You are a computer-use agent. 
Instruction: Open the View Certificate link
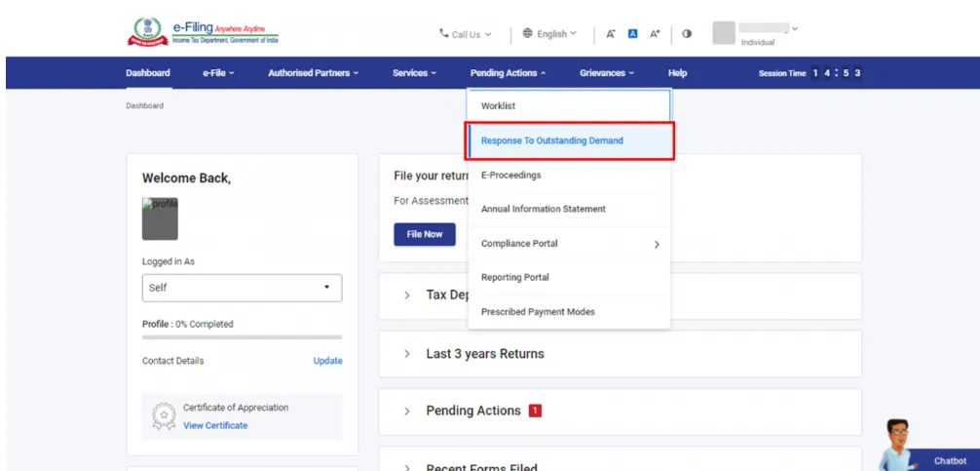(x=215, y=425)
